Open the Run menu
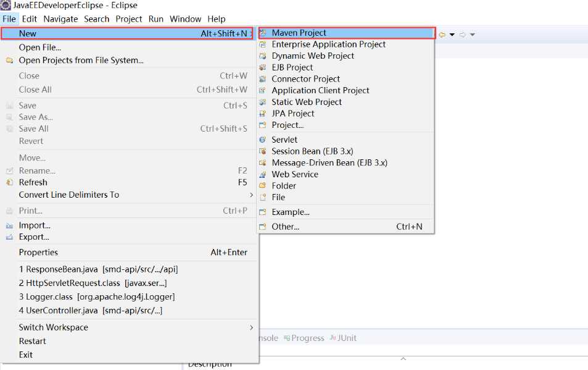This screenshot has width=588, height=370. tap(156, 19)
